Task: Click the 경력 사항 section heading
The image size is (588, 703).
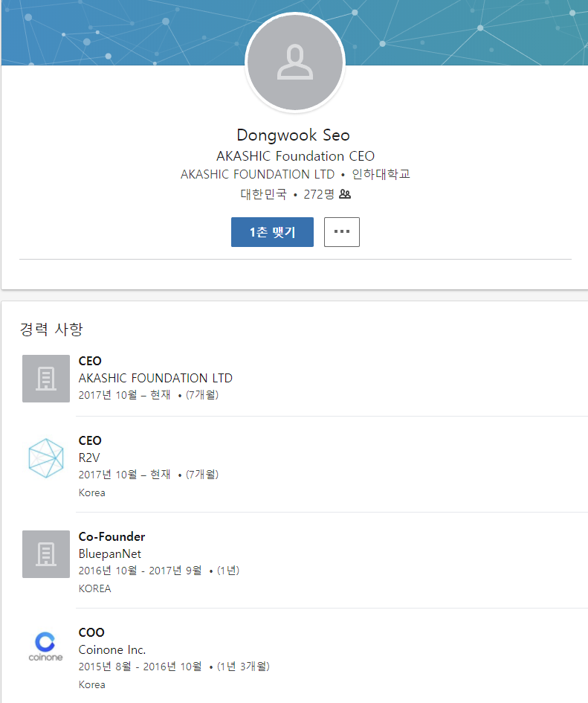Action: point(51,329)
